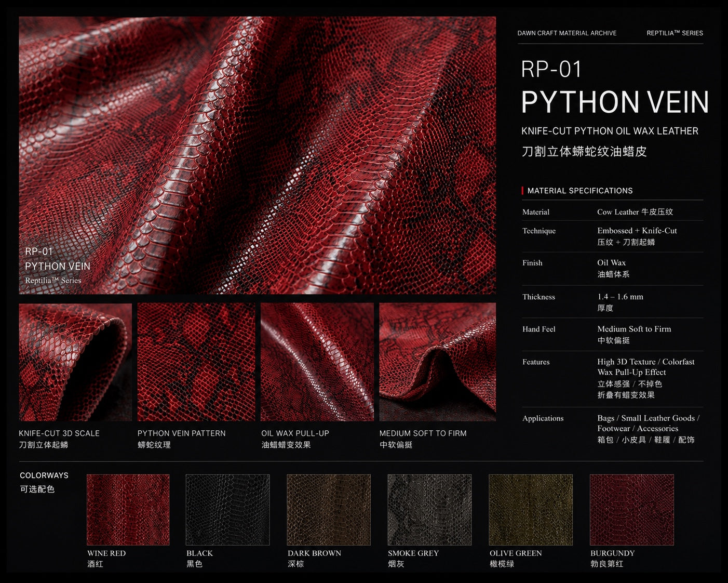Click the 'RP-01' product code in right panel
Screen dimensions: 728x583
point(551,70)
